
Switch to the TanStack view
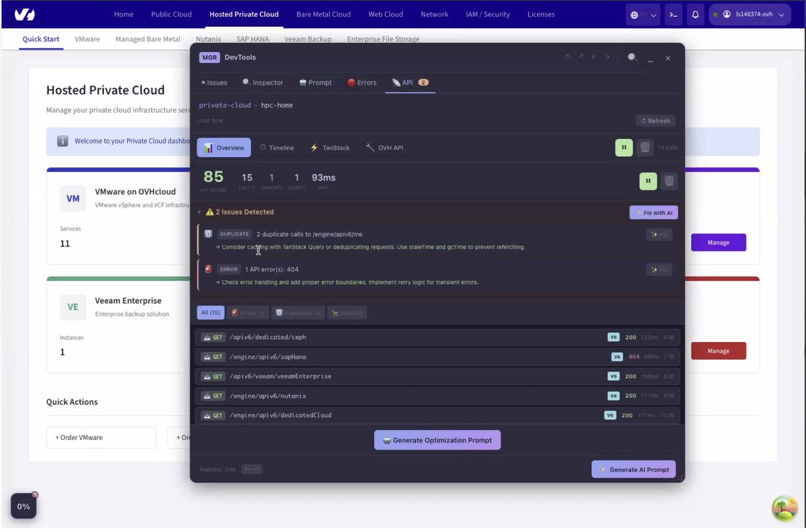(x=330, y=148)
